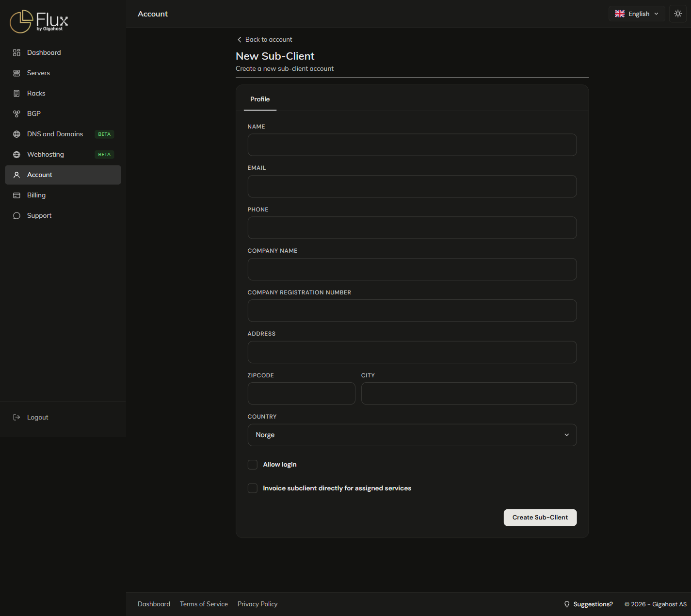Click the Zipcode input field
This screenshot has height=616, width=691.
(302, 393)
